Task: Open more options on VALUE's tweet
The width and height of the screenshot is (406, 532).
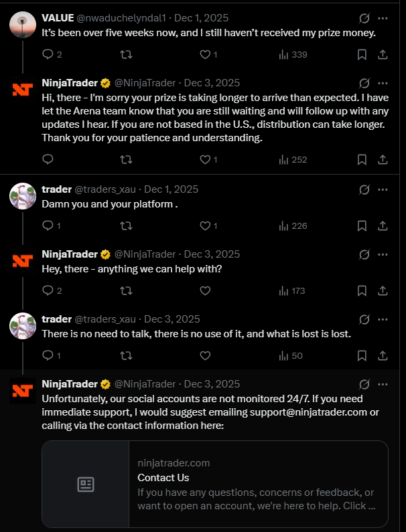Action: click(383, 18)
